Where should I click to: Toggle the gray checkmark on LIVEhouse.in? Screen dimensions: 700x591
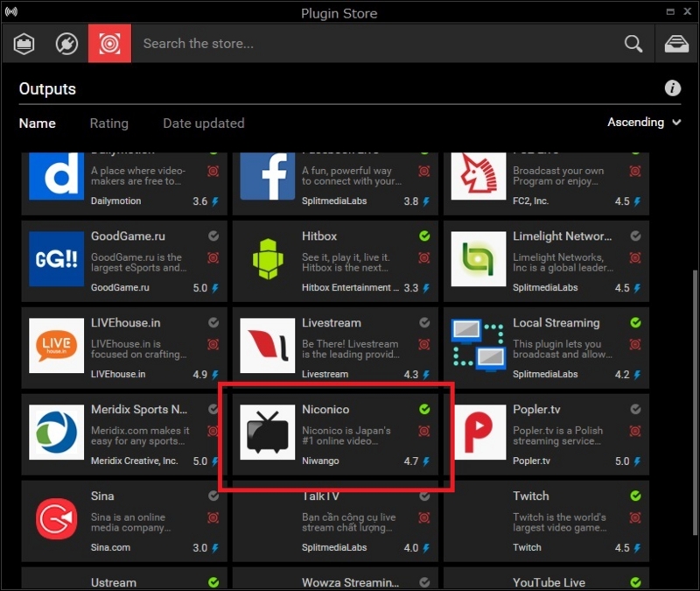point(213,322)
